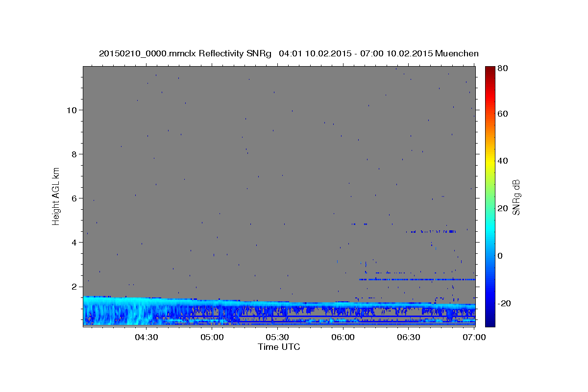The height and width of the screenshot is (392, 588).
Task: Click the plot title starting with 20150210_0000.mmclx
Action: (x=289, y=53)
